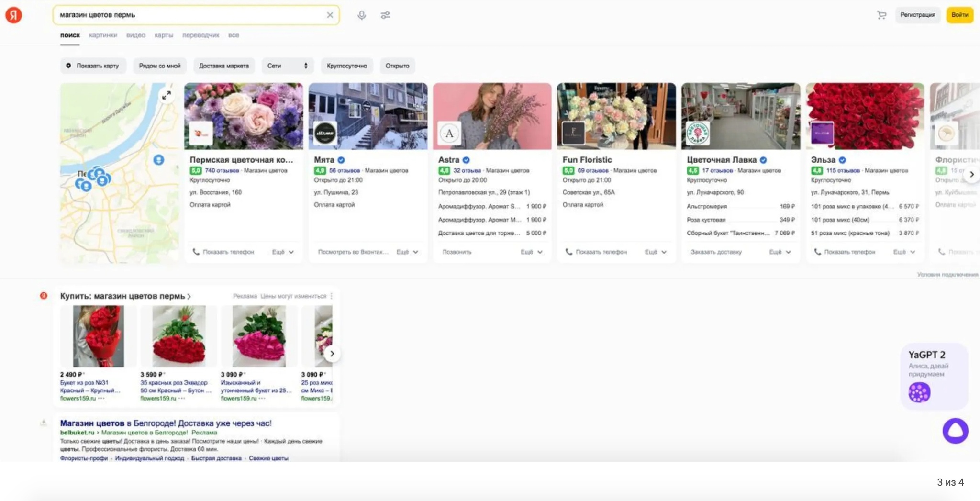Show phone for Fun Floristic
Viewport: 980px width, 501px height.
point(596,252)
